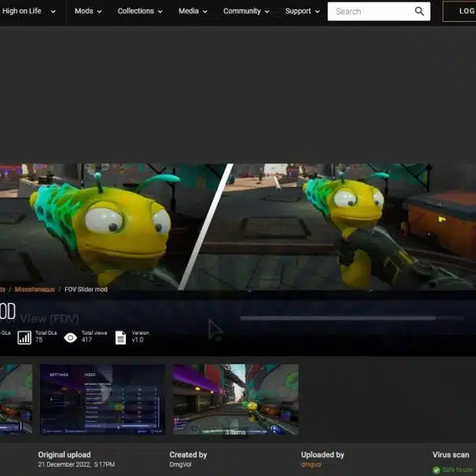This screenshot has width=476, height=476.
Task: Open the Miscellaneous breadcrumb link
Action: coord(35,289)
